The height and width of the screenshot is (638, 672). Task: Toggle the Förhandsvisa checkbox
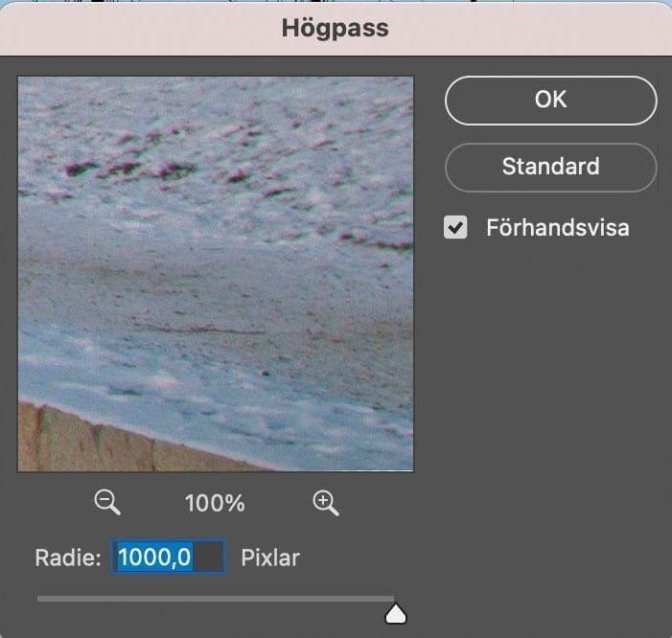point(455,227)
